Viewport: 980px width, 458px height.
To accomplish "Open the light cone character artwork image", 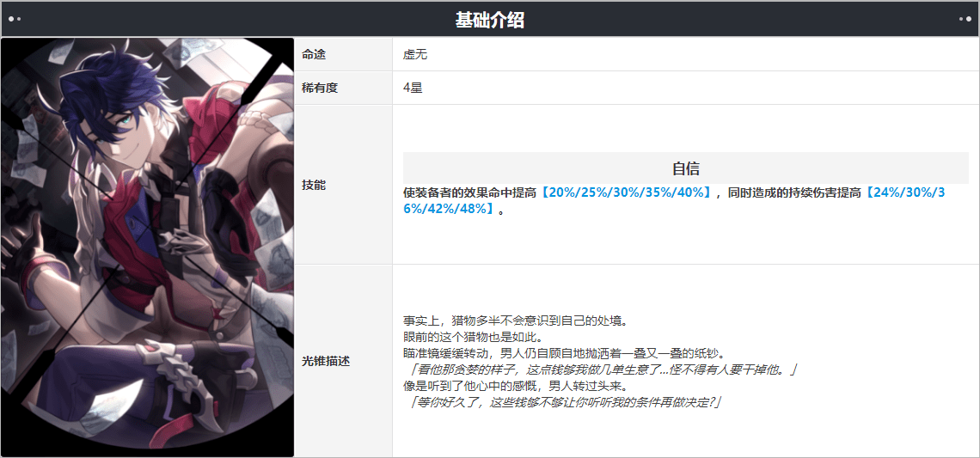I will click(x=148, y=247).
